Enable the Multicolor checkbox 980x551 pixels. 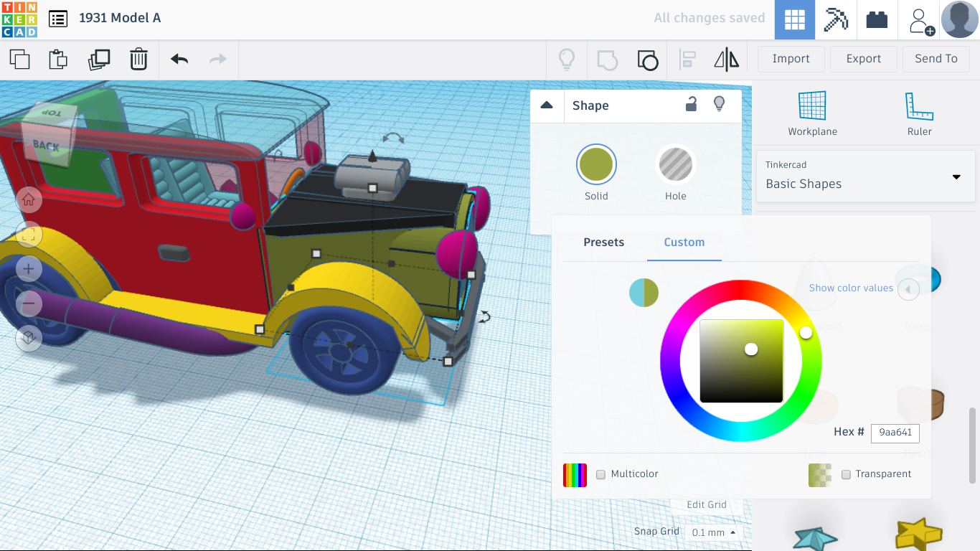pyautogui.click(x=600, y=474)
